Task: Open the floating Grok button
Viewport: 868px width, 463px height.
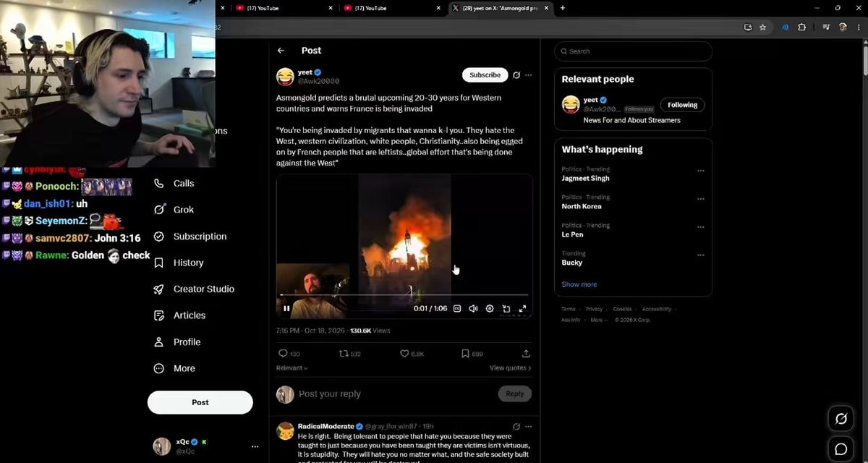Action: (x=841, y=419)
